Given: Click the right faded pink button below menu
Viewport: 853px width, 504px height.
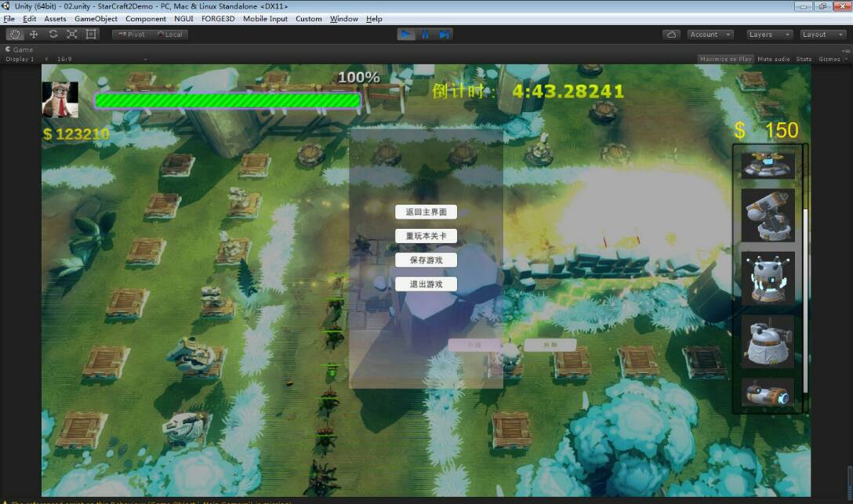Looking at the screenshot, I should (x=550, y=345).
